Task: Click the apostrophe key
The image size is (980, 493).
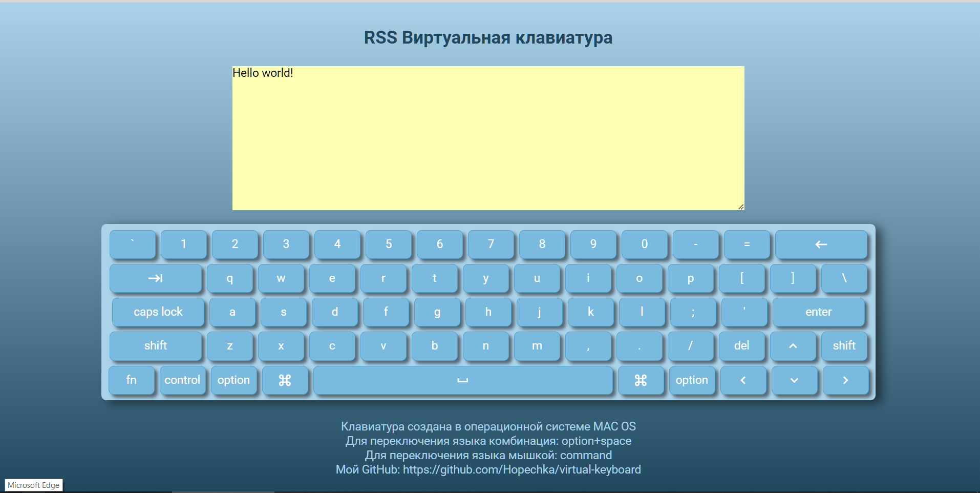Action: pos(744,312)
